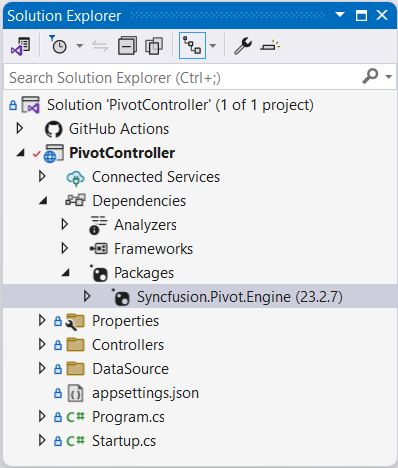The height and width of the screenshot is (468, 398).
Task: Select DataSource folder label
Action: (x=130, y=369)
